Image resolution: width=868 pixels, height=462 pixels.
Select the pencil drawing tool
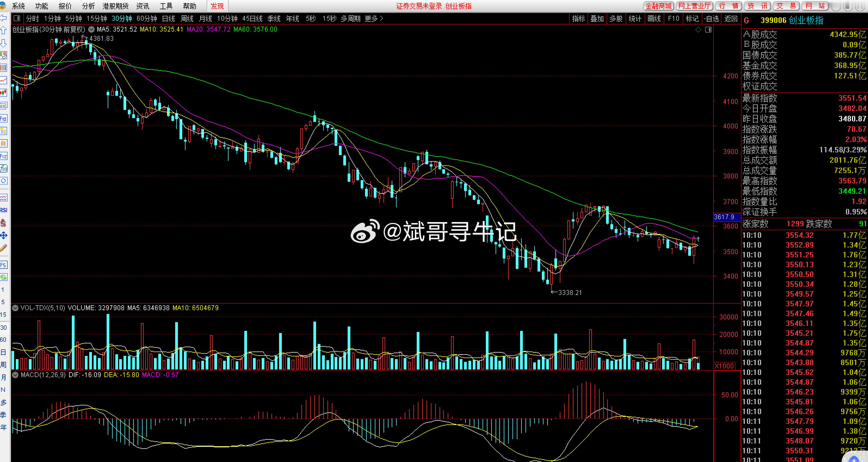click(3, 248)
